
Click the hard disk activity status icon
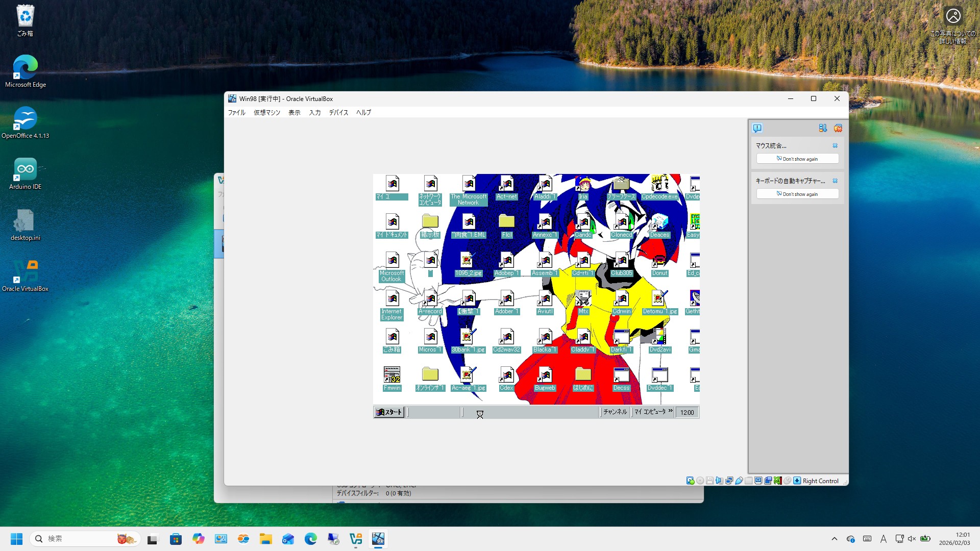click(690, 481)
